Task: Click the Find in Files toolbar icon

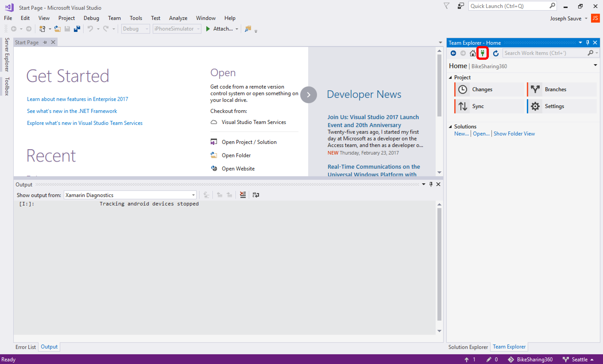Action: tap(248, 29)
